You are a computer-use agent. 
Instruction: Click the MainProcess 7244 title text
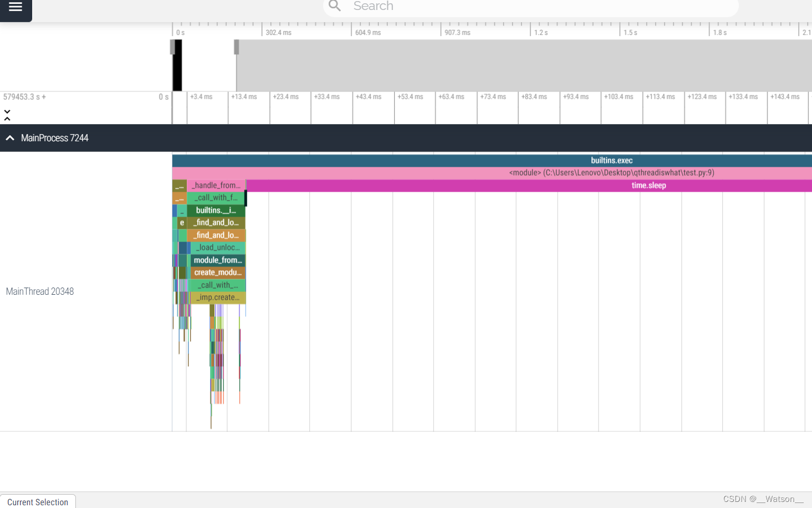[x=55, y=138]
